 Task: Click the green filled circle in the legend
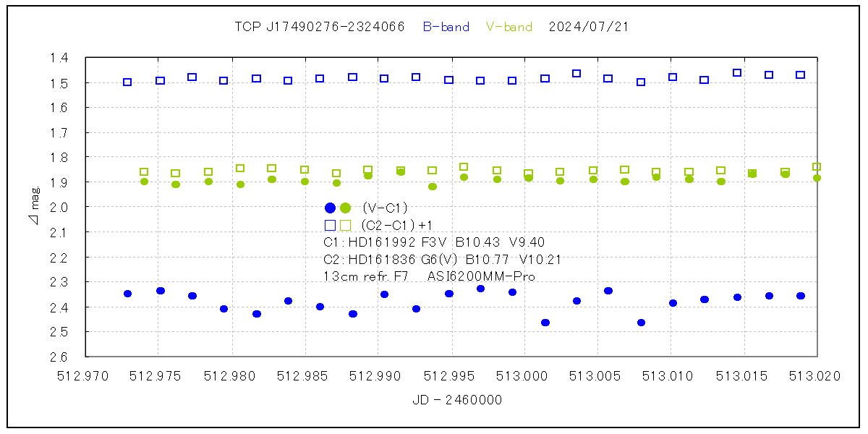[346, 208]
